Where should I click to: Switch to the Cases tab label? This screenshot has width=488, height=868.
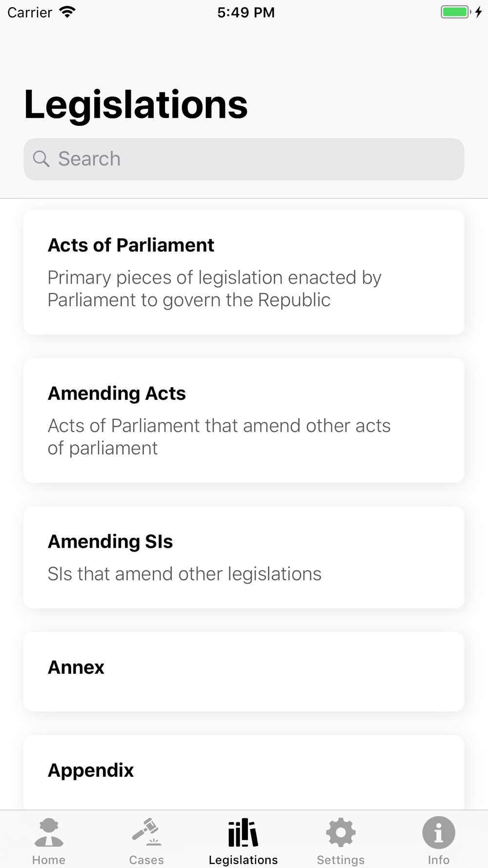pyautogui.click(x=146, y=860)
